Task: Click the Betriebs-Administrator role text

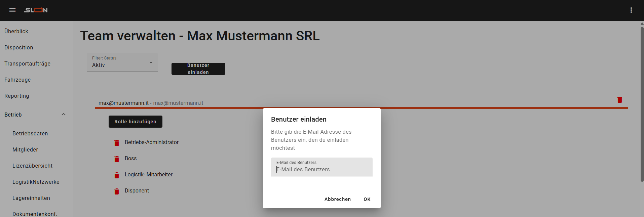Action: (152, 142)
